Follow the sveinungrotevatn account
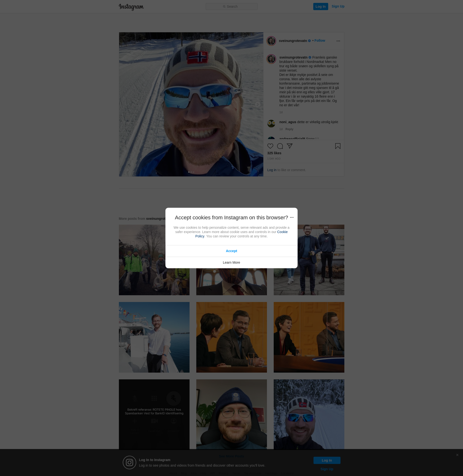The image size is (463, 476). [320, 40]
